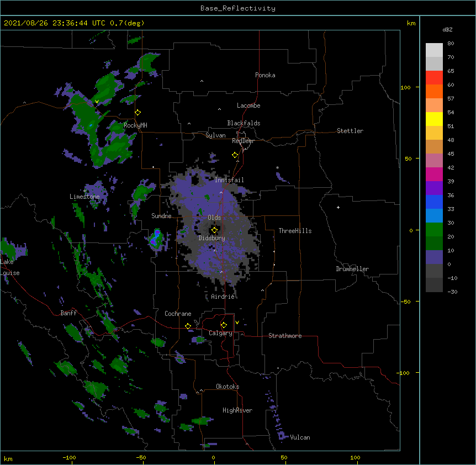
Task: Click the yellow V marker east of Calgary
Action: point(237,323)
